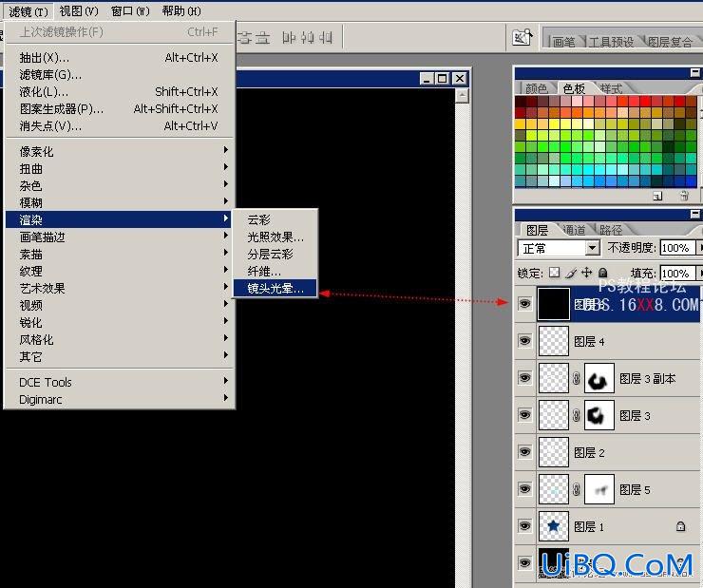Select Lens Flare (镜头光晕) in Render submenu
The height and width of the screenshot is (588, 703).
coord(275,288)
